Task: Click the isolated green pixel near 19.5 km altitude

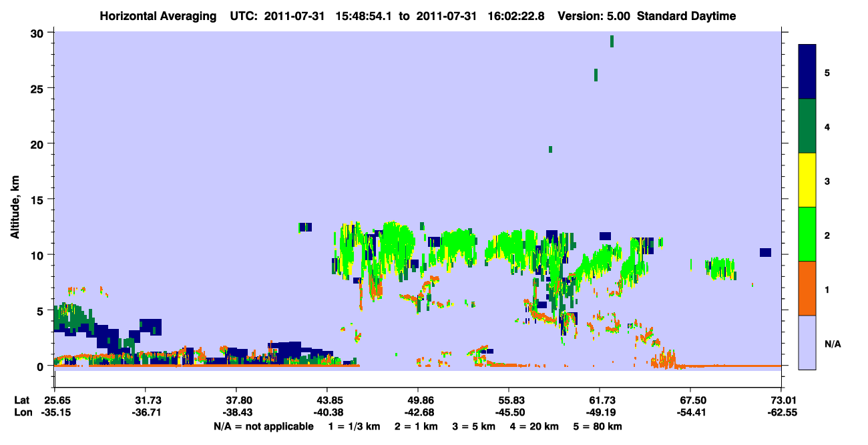Action: (x=550, y=149)
